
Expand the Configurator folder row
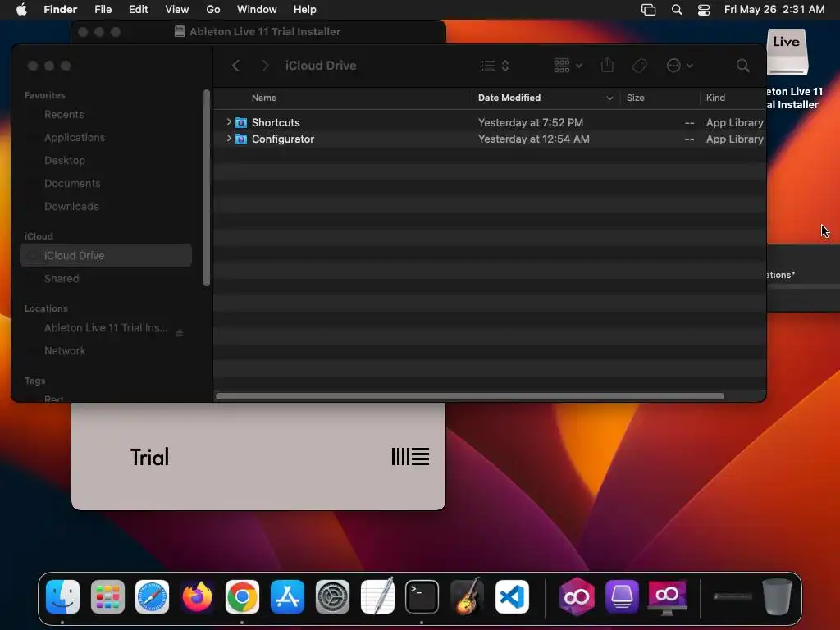229,139
